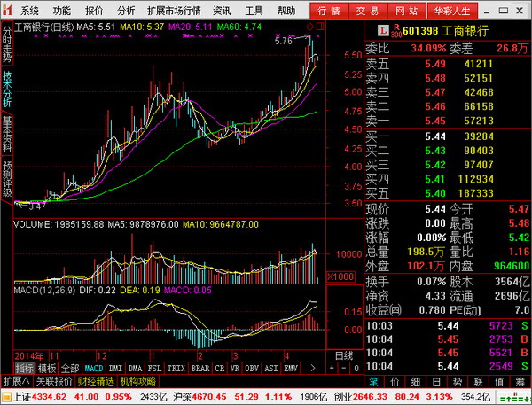The image size is (532, 405).
Task: Click the 4 month marker on the time axis
Action: (x=286, y=356)
